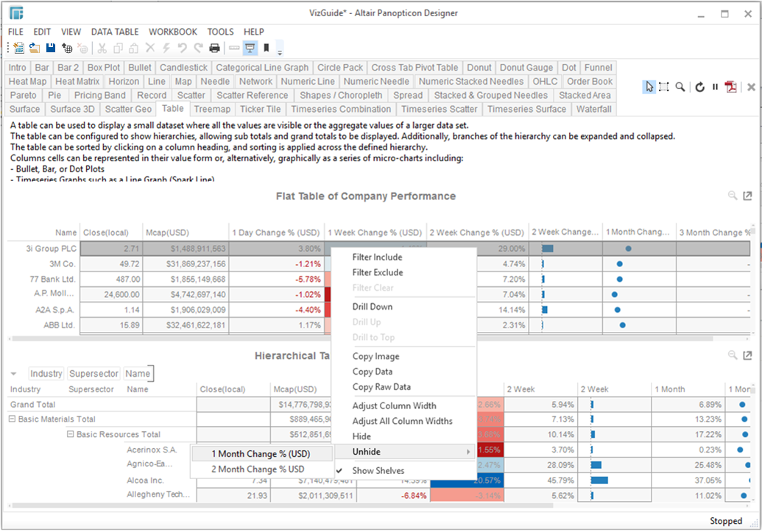
Task: Collapse the Basic Resources Total row
Action: [71, 435]
